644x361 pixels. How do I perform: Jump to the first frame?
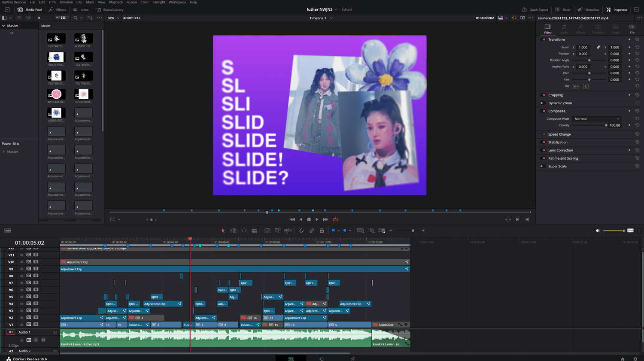[x=292, y=219]
